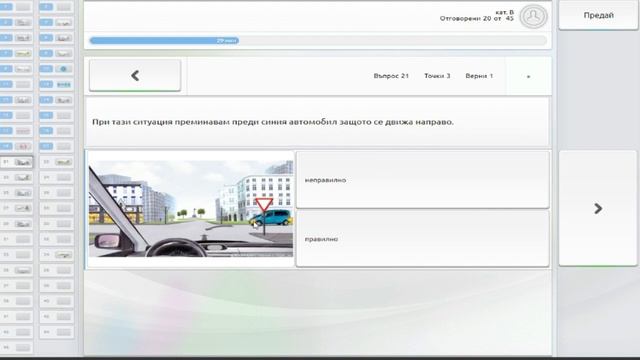Open question 31 in the question navigator
640x360 pixels.
click(16, 240)
